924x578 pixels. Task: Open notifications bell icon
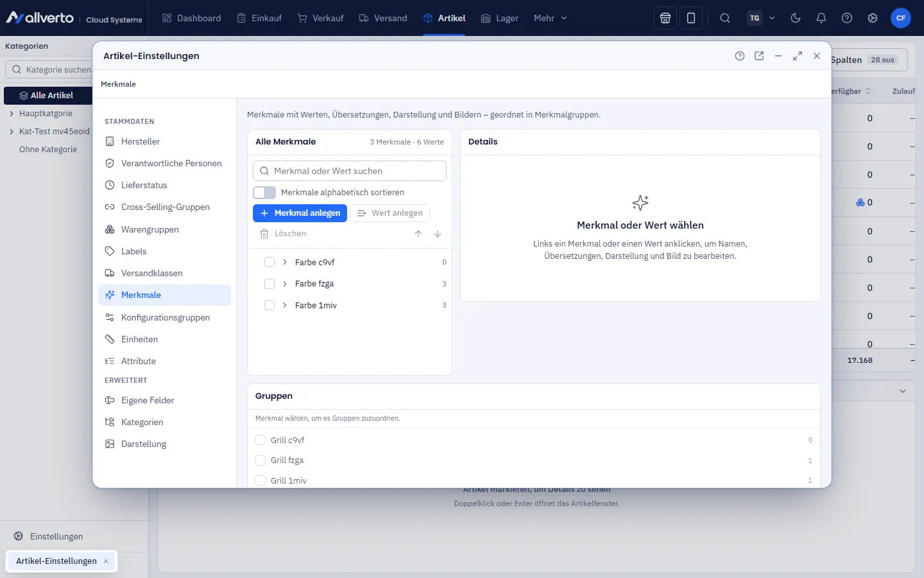click(821, 18)
